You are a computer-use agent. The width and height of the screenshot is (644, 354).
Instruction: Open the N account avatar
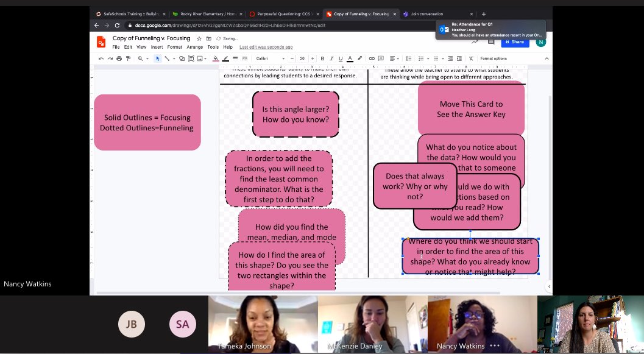tap(541, 42)
